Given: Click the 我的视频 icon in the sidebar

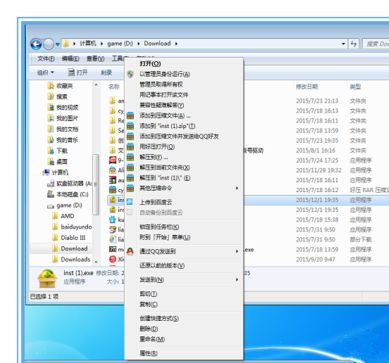Looking at the screenshot, I should point(51,107).
